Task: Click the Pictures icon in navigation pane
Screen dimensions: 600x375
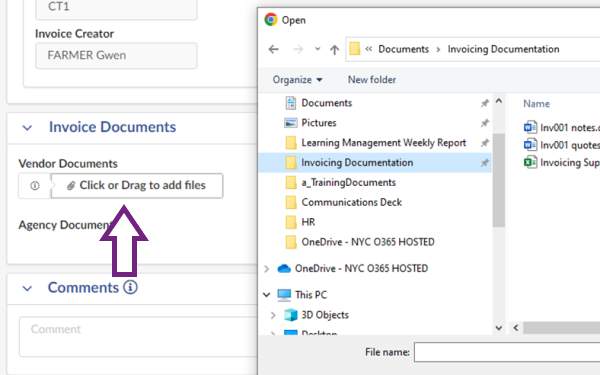Action: (291, 123)
